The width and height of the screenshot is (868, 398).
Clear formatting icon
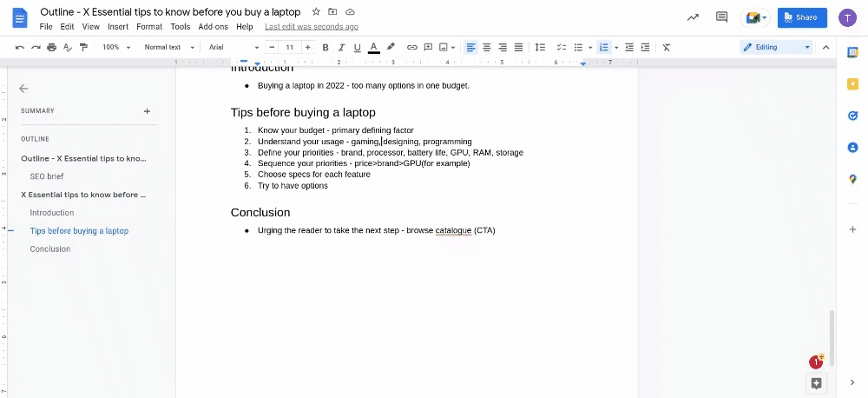click(667, 48)
